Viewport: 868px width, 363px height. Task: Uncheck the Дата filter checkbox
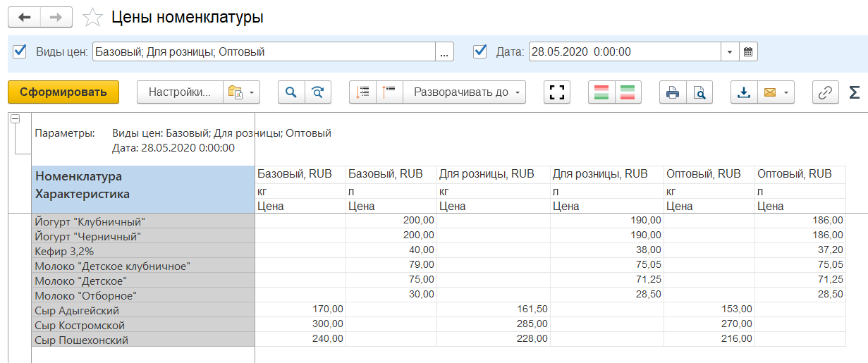point(480,51)
